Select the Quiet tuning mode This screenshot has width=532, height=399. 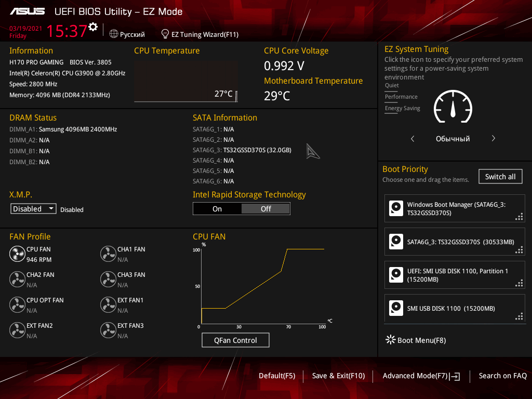(392, 86)
